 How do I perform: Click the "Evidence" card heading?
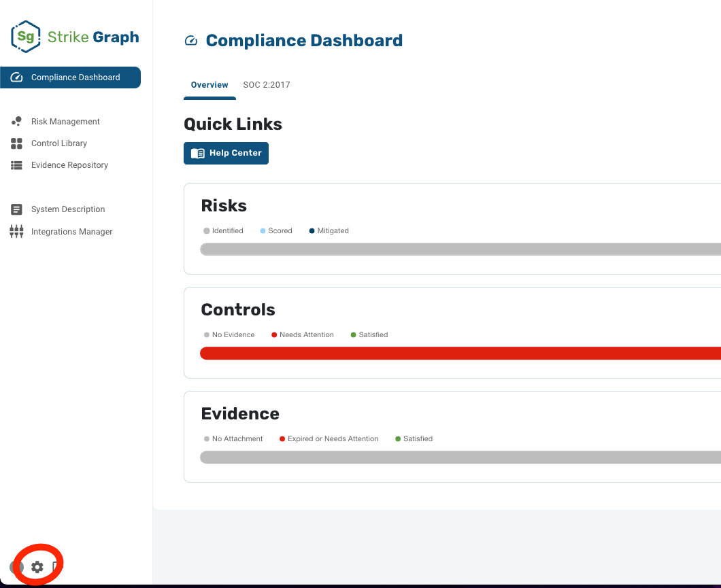[x=241, y=414]
